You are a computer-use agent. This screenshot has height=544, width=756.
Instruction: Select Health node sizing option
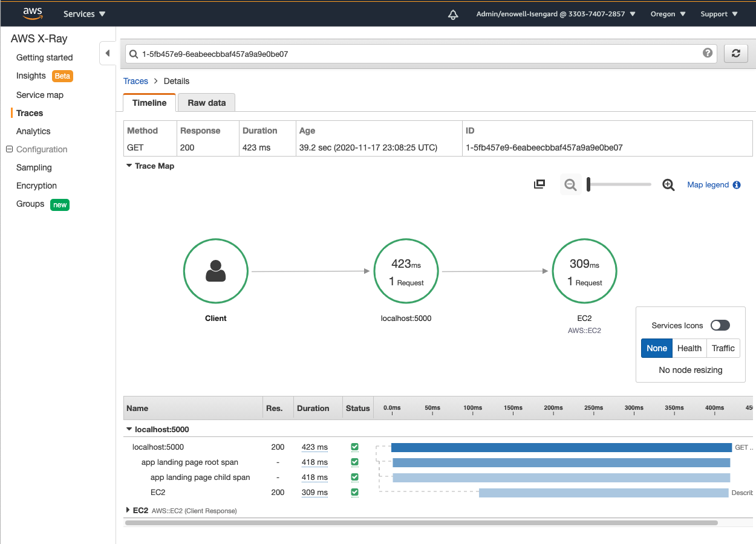689,348
